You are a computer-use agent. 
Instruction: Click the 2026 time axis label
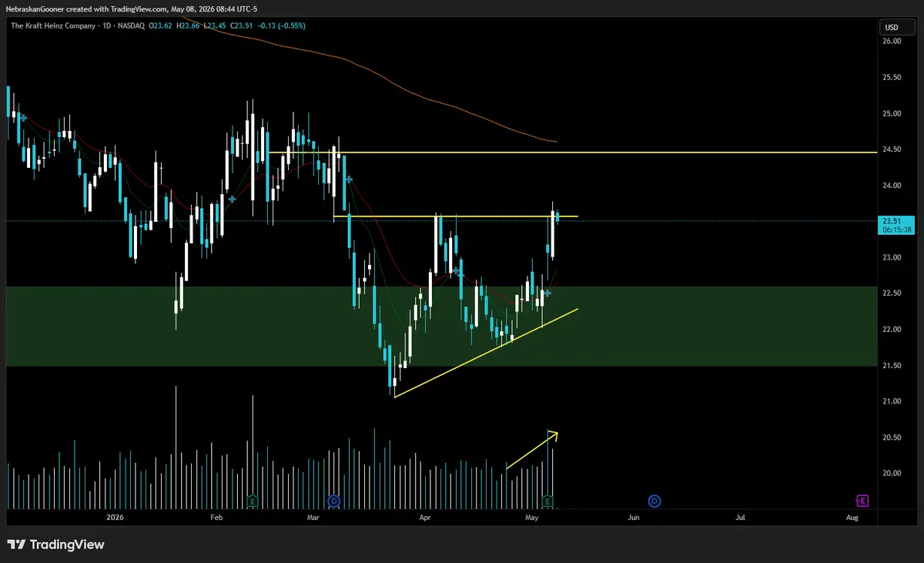click(x=115, y=518)
